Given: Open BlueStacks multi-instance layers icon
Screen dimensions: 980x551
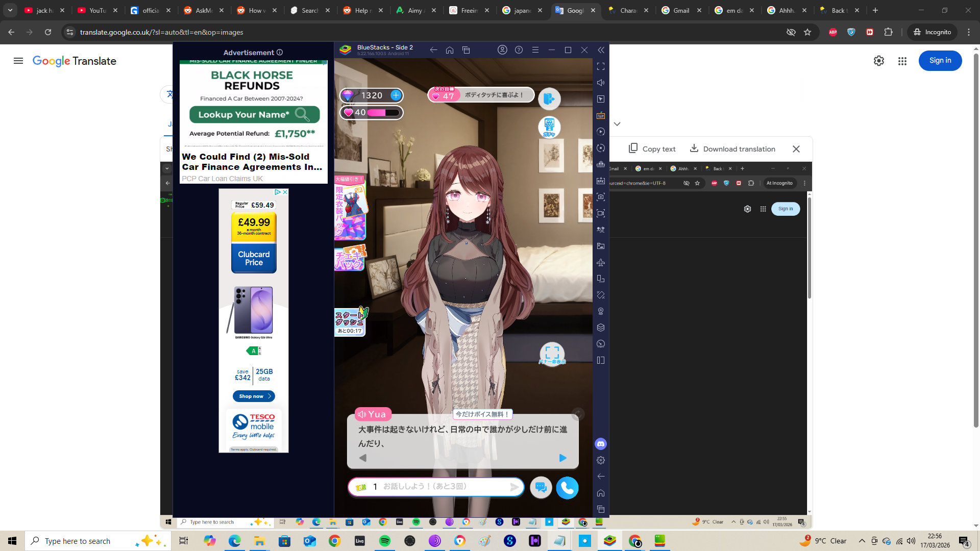Looking at the screenshot, I should [x=601, y=328].
